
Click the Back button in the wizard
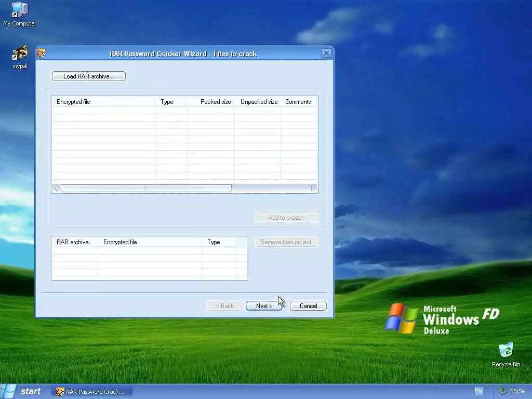[225, 305]
